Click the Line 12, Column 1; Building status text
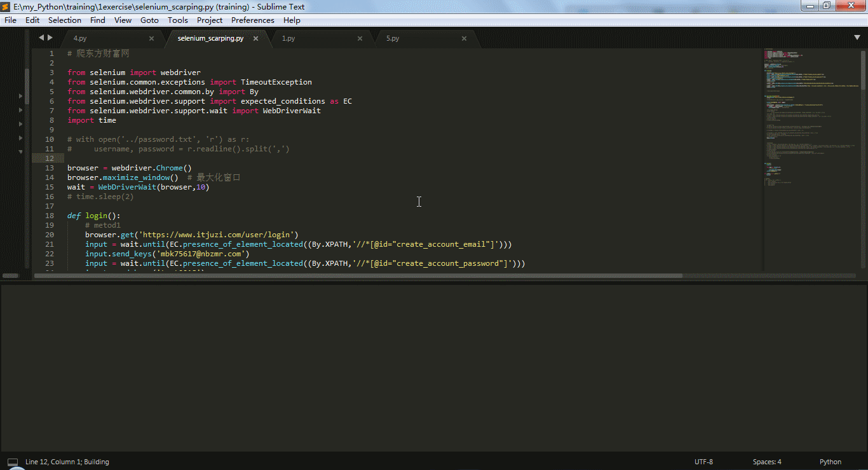Viewport: 868px width, 470px height. (x=67, y=462)
